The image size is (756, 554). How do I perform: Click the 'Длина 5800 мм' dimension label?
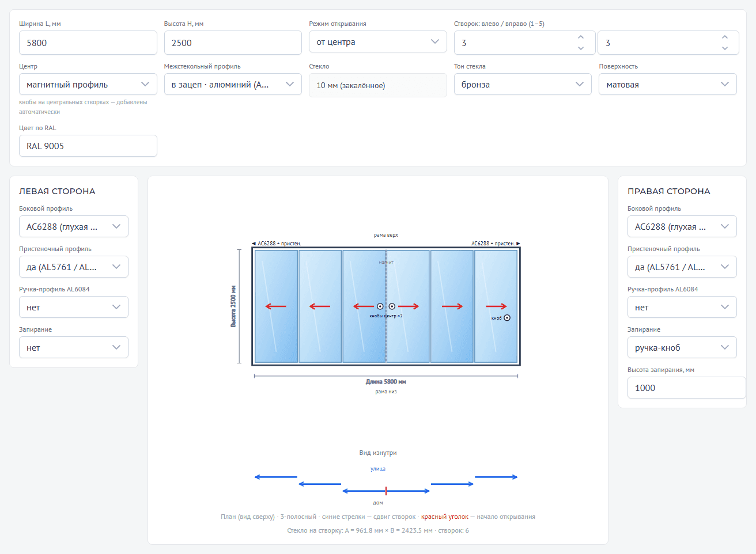pyautogui.click(x=386, y=382)
